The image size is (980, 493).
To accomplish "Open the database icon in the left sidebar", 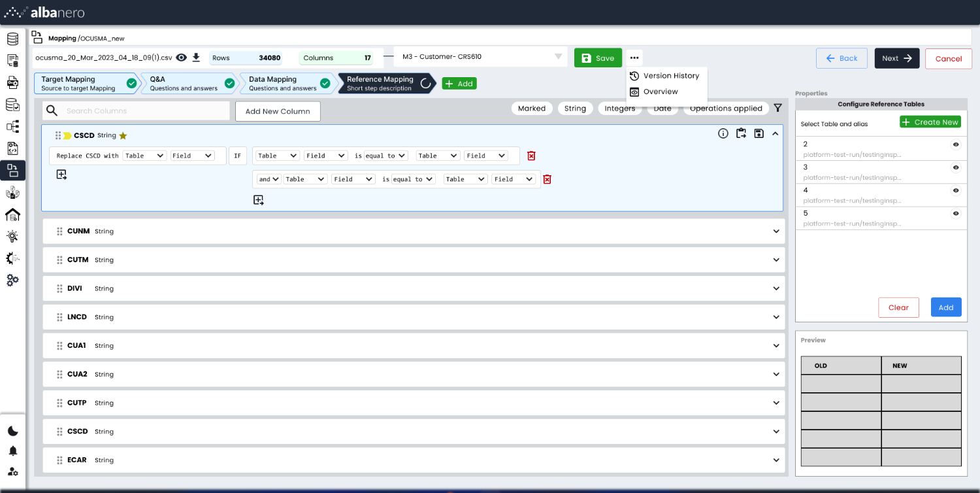I will 12,39.
